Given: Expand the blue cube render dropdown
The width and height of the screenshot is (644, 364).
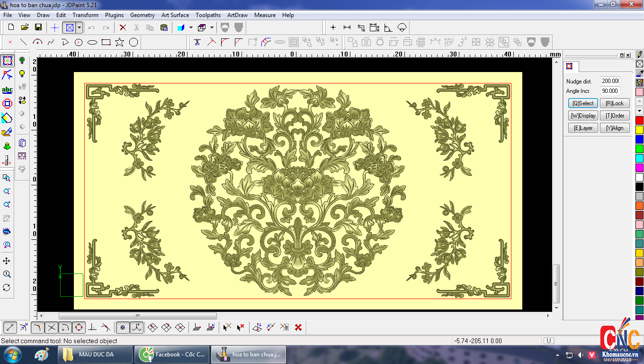Looking at the screenshot, I should (191, 27).
